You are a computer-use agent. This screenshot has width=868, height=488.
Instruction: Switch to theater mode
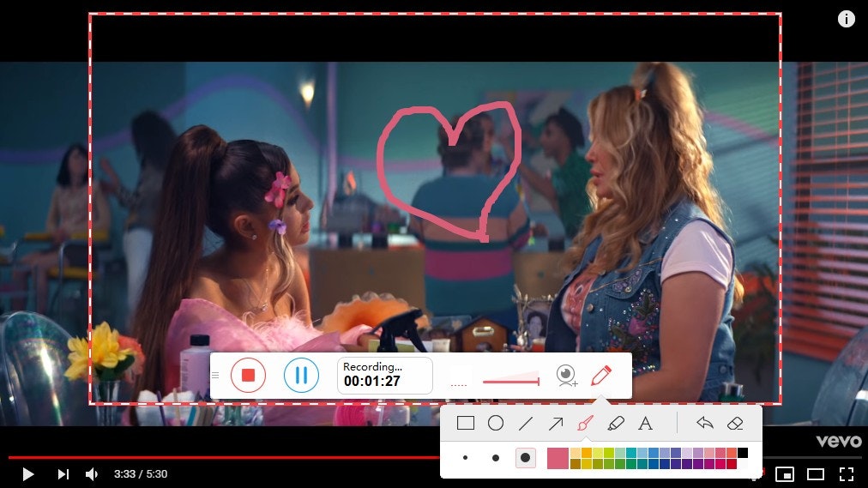pos(816,474)
